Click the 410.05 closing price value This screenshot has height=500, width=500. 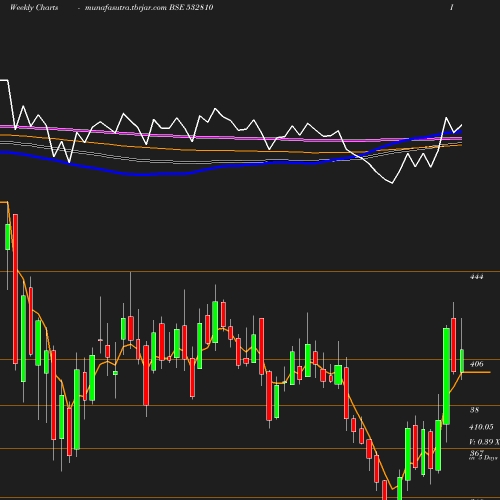(481, 427)
